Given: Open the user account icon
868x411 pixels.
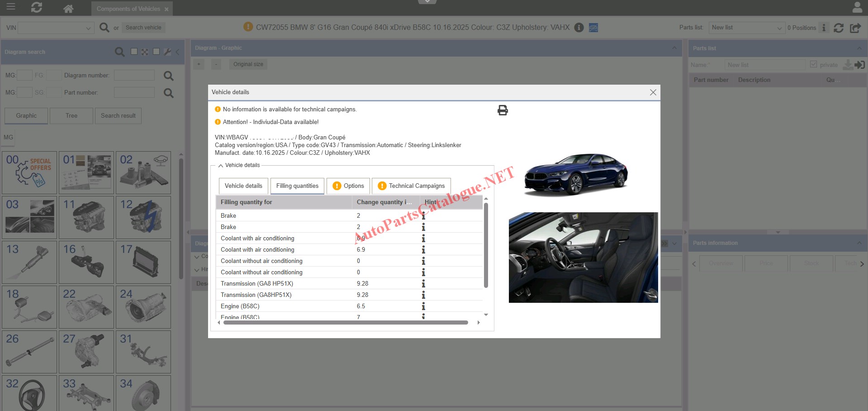Looking at the screenshot, I should [x=857, y=8].
